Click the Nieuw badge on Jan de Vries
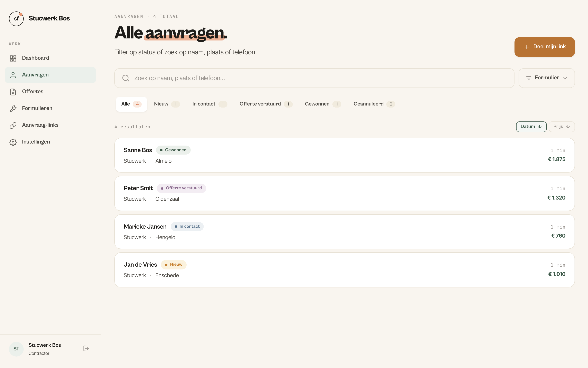The image size is (588, 368). 174,265
